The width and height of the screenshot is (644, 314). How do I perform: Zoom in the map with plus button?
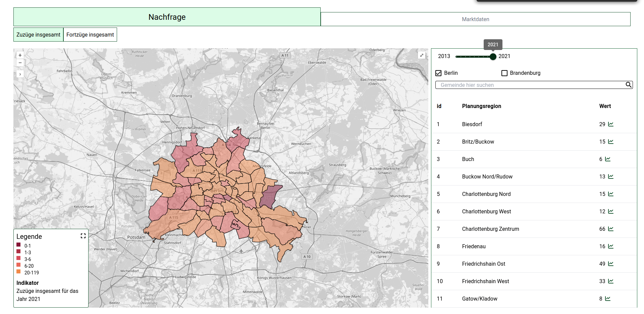pyautogui.click(x=20, y=55)
